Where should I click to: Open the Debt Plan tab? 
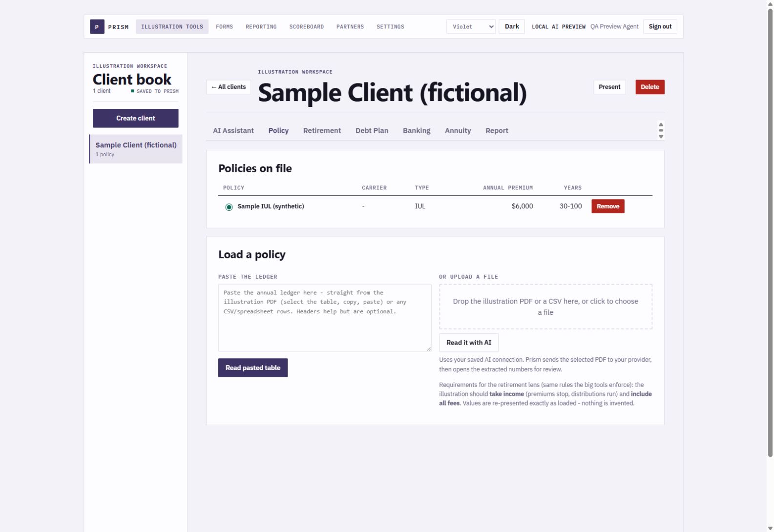pos(372,131)
